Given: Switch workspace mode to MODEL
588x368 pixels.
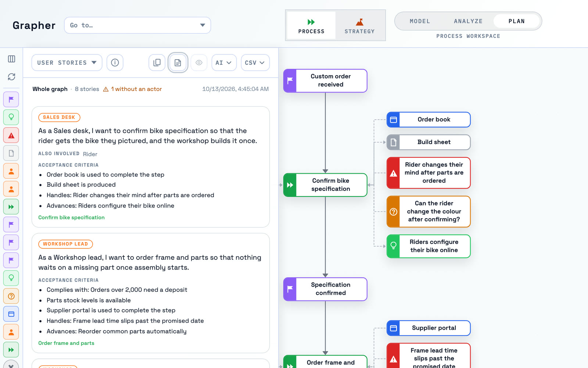Looking at the screenshot, I should coord(420,21).
